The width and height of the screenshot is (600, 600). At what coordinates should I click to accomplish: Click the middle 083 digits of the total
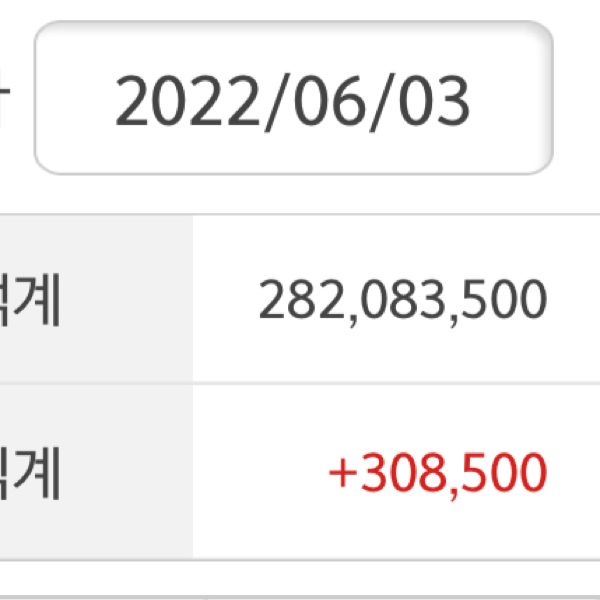click(x=402, y=299)
